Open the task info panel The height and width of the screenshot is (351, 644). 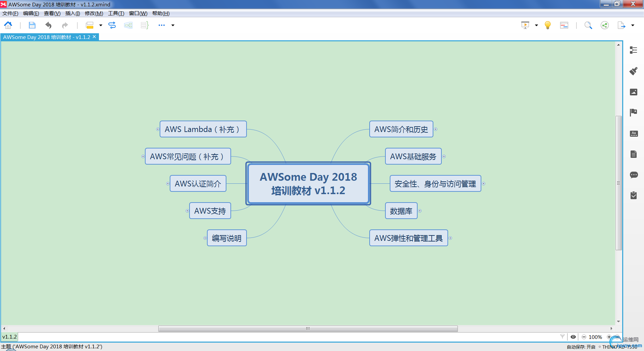[634, 195]
